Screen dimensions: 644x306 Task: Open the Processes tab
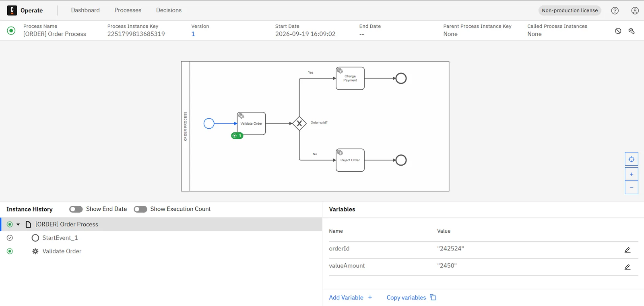pos(128,10)
